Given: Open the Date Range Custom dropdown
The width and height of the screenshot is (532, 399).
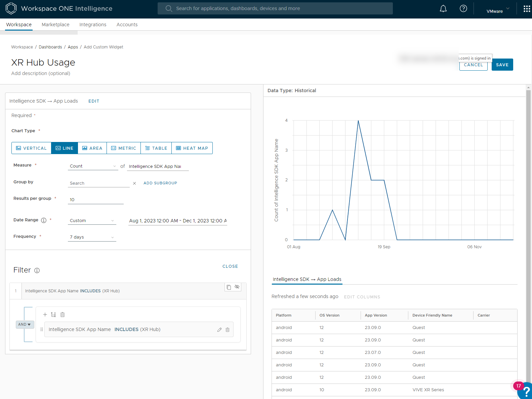Looking at the screenshot, I should (92, 221).
